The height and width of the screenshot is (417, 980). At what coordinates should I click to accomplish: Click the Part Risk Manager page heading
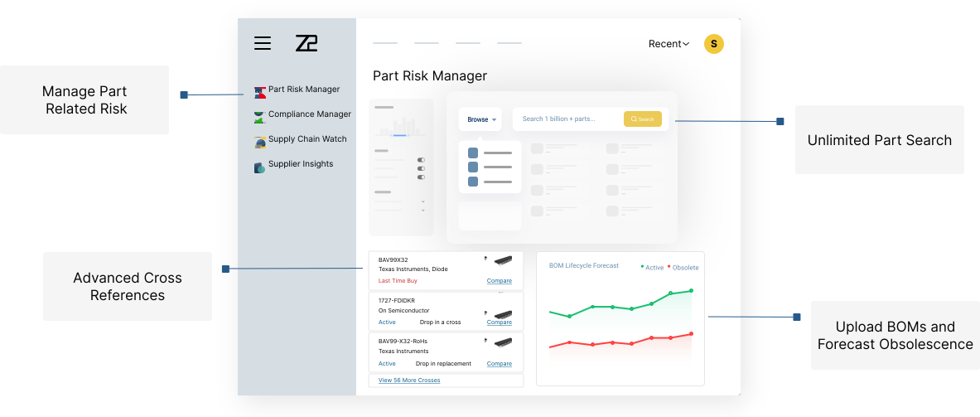pos(429,75)
